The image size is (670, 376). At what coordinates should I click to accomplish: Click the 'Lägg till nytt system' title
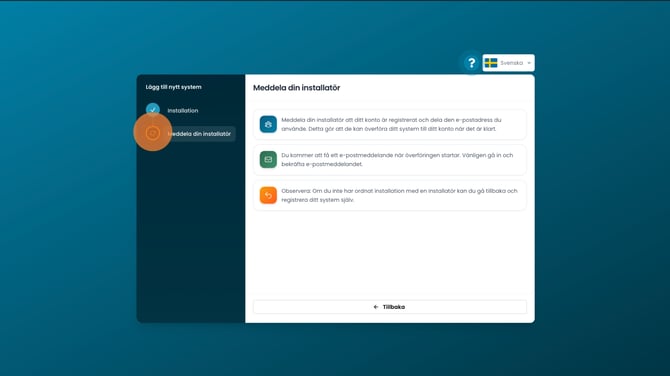click(x=173, y=87)
